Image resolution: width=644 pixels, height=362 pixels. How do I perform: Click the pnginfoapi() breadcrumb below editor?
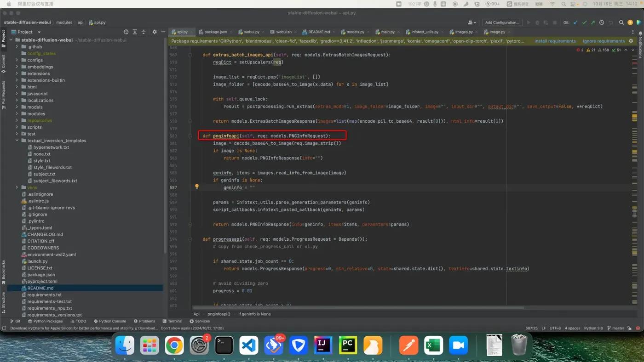tap(219, 314)
